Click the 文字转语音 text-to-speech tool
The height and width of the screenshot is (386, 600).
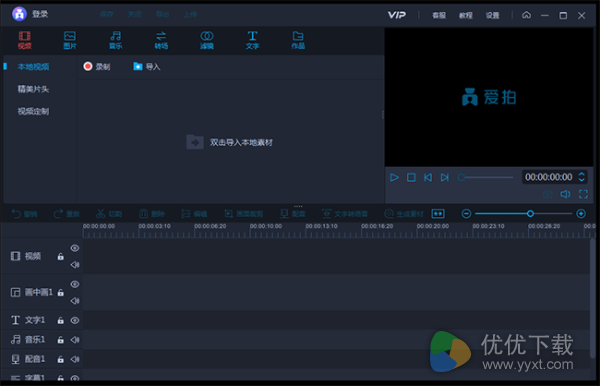[345, 214]
